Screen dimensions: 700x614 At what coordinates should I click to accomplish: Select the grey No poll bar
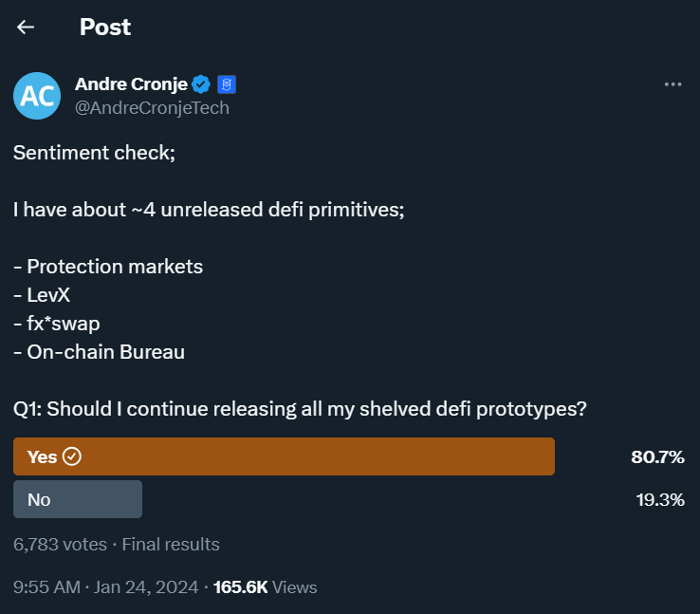point(78,499)
